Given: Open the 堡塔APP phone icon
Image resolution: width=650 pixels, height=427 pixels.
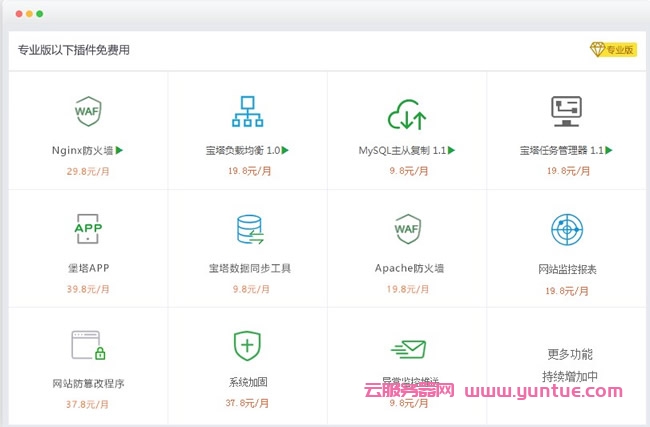Looking at the screenshot, I should (x=88, y=229).
